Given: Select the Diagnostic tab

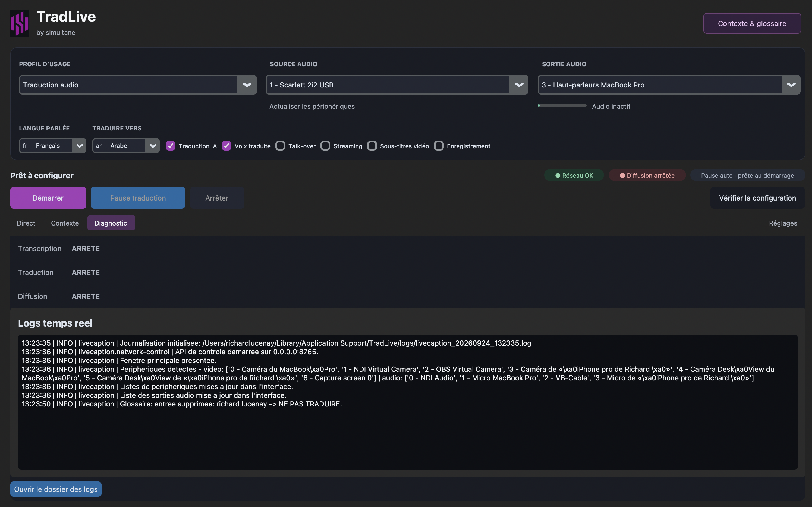Looking at the screenshot, I should pyautogui.click(x=111, y=223).
